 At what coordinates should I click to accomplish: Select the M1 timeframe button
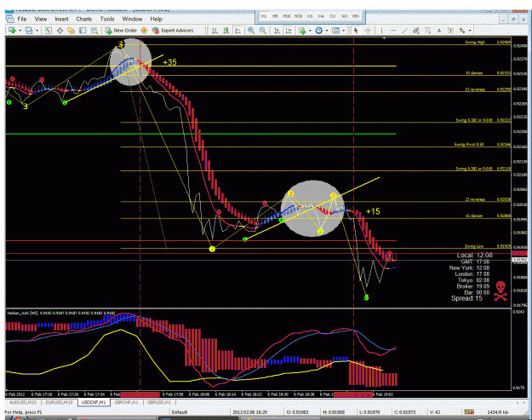point(264,16)
